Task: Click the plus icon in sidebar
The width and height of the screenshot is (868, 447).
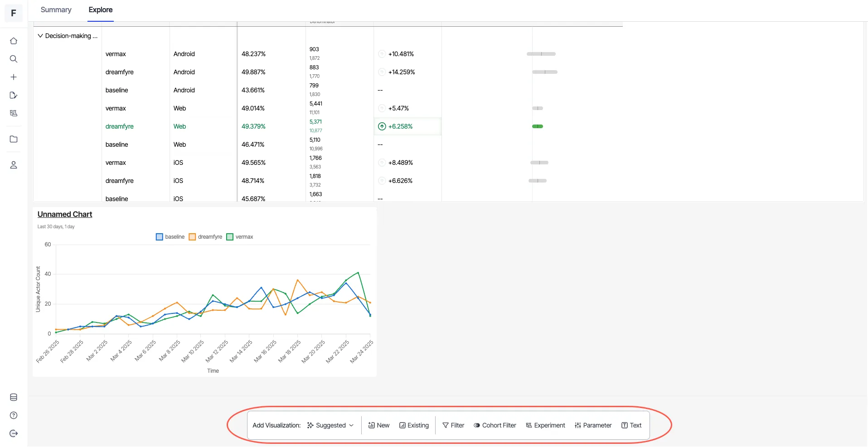Action: [x=14, y=77]
